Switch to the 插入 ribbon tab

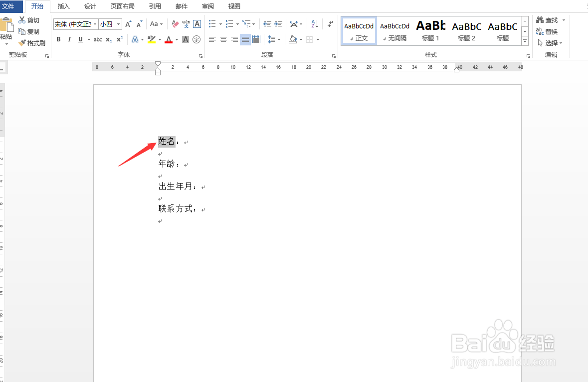64,6
